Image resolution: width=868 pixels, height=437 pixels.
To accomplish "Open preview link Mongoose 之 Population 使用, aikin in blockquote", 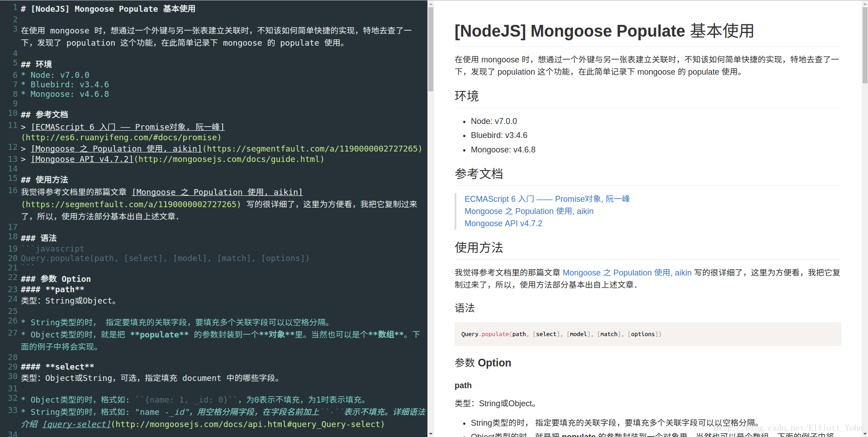I will pos(529,211).
